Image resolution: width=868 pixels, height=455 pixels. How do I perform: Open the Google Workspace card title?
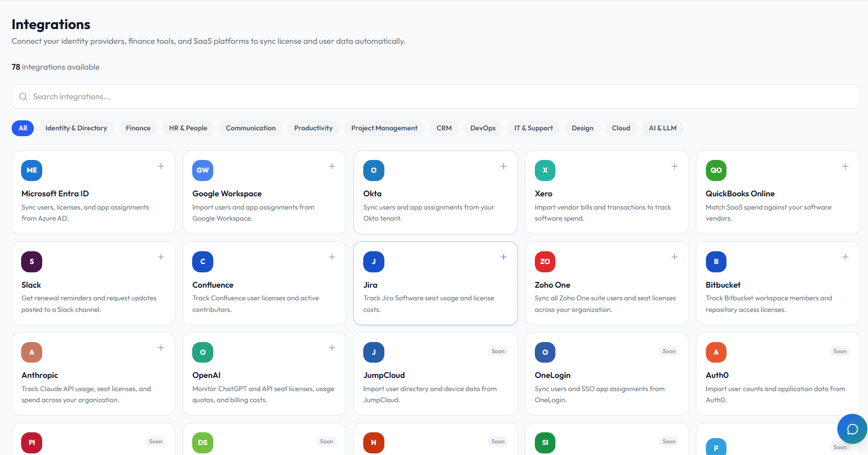227,194
